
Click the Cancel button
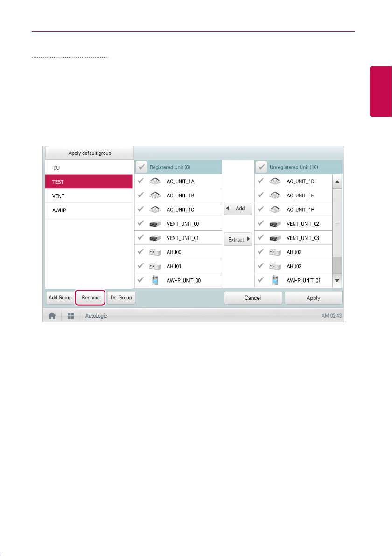pos(253,298)
